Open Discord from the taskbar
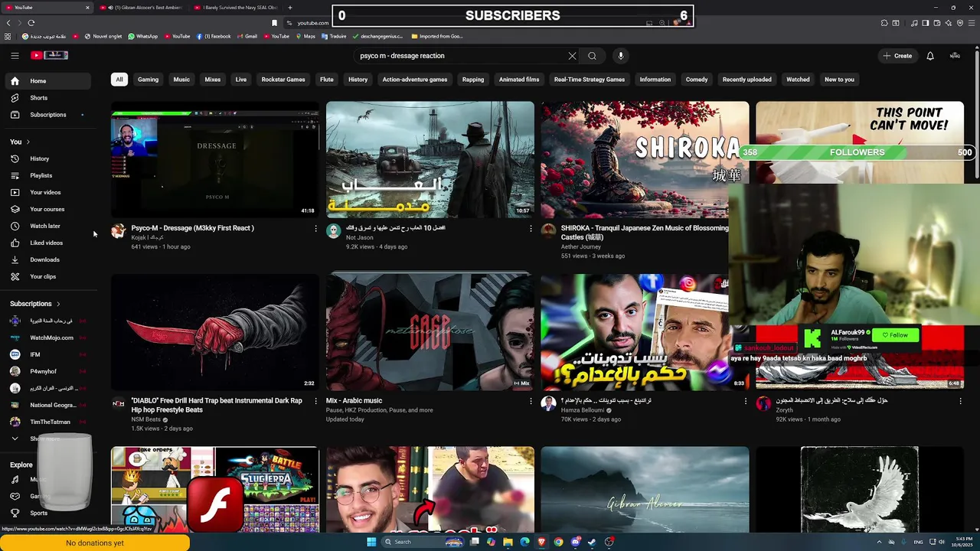Image resolution: width=980 pixels, height=551 pixels. click(x=575, y=542)
